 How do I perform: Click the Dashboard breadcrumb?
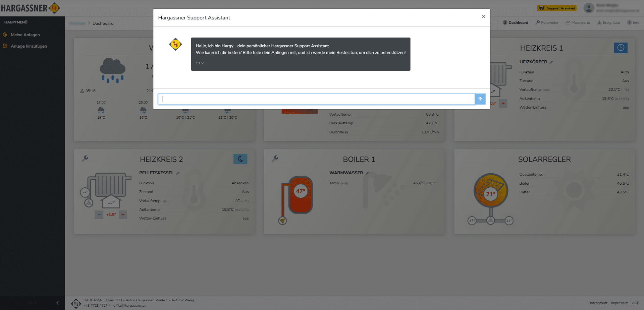(x=103, y=23)
